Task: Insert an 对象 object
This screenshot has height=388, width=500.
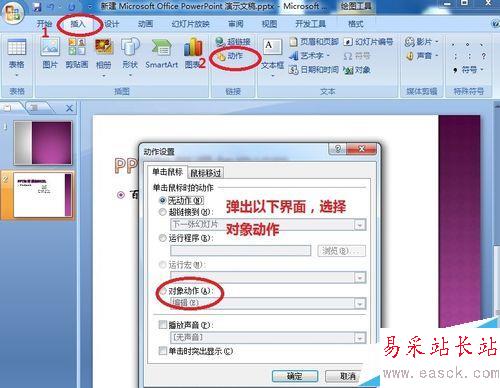Action: [x=357, y=70]
